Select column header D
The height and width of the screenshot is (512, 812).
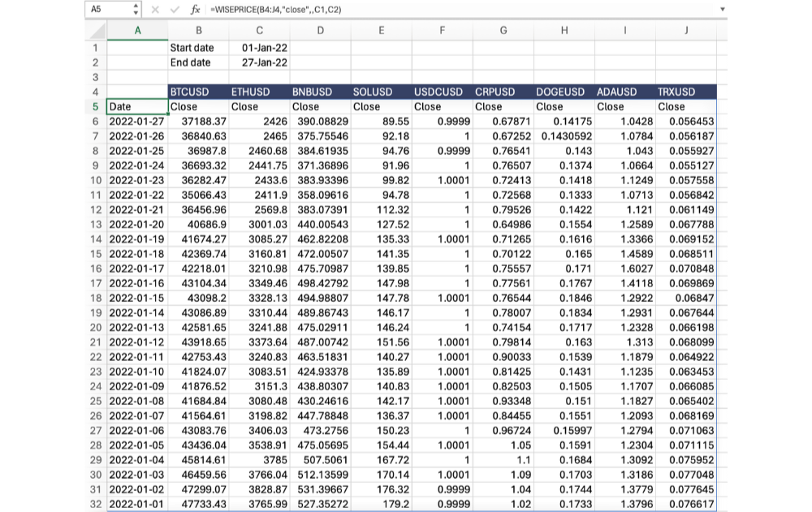coord(320,31)
